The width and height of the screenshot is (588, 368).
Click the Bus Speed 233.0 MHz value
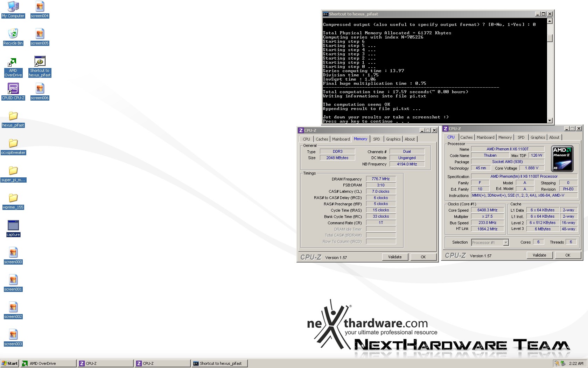(x=487, y=223)
